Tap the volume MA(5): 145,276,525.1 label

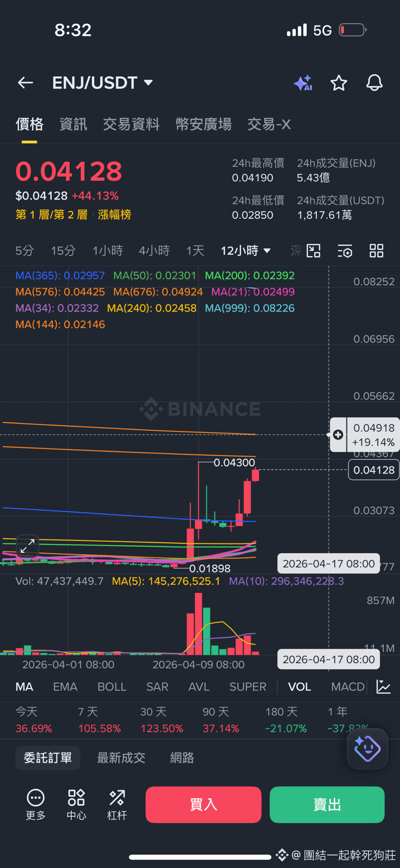166,581
